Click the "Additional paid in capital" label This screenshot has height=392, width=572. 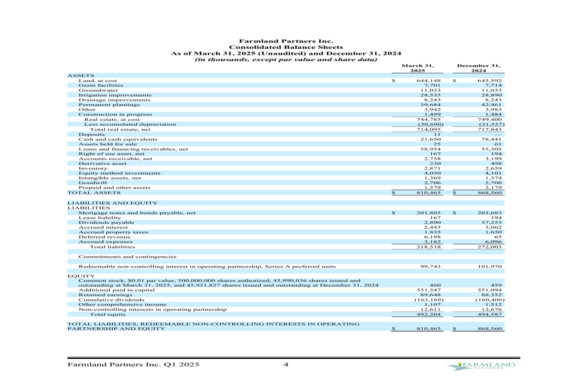point(116,290)
